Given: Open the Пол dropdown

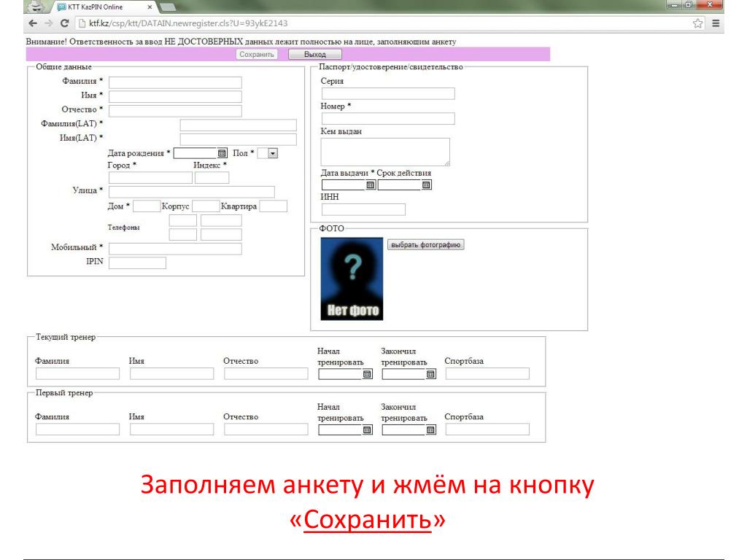Looking at the screenshot, I should point(267,153).
